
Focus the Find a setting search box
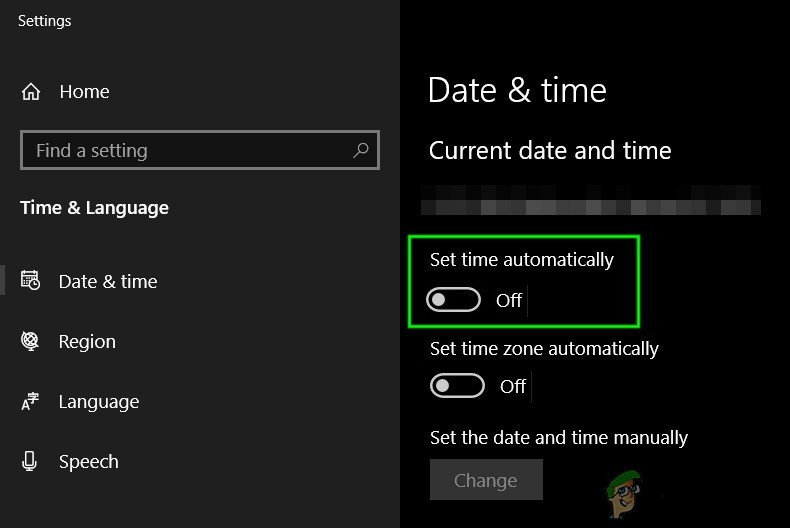pyautogui.click(x=200, y=150)
